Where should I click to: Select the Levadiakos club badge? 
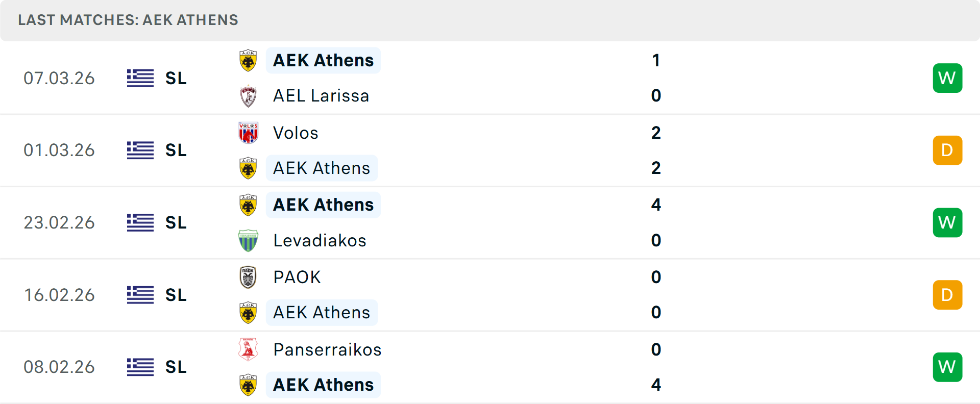(x=248, y=240)
